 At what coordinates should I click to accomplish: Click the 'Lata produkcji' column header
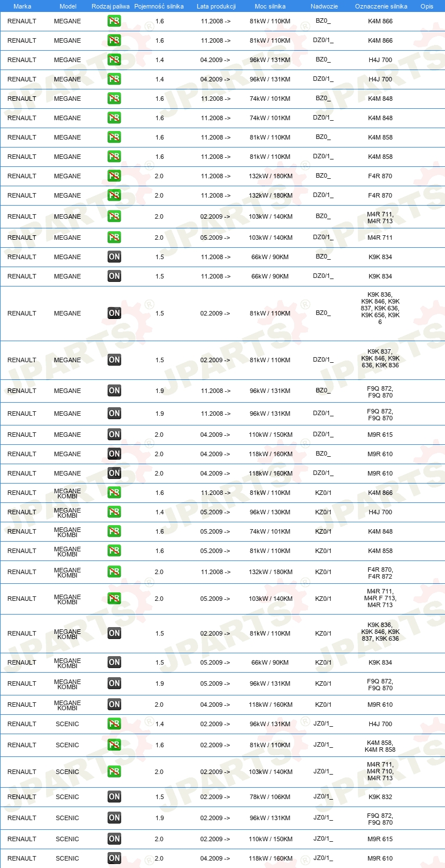216,6
